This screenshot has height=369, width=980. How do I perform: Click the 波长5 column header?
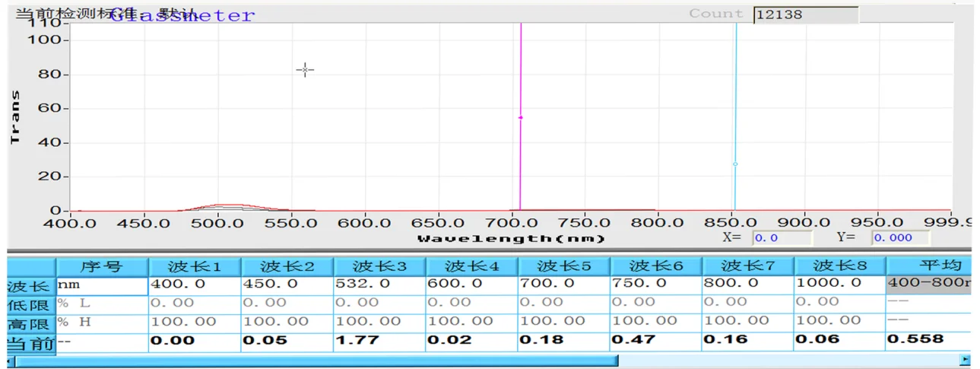coord(564,266)
